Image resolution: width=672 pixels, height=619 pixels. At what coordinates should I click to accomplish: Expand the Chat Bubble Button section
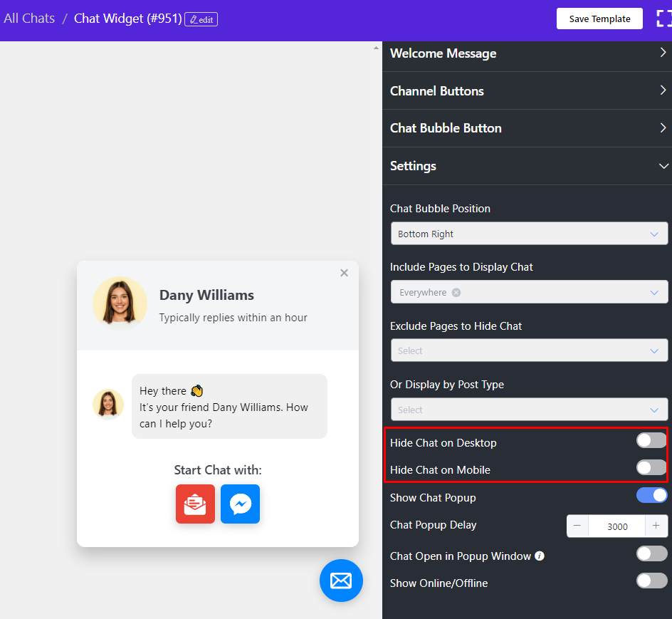click(x=527, y=128)
